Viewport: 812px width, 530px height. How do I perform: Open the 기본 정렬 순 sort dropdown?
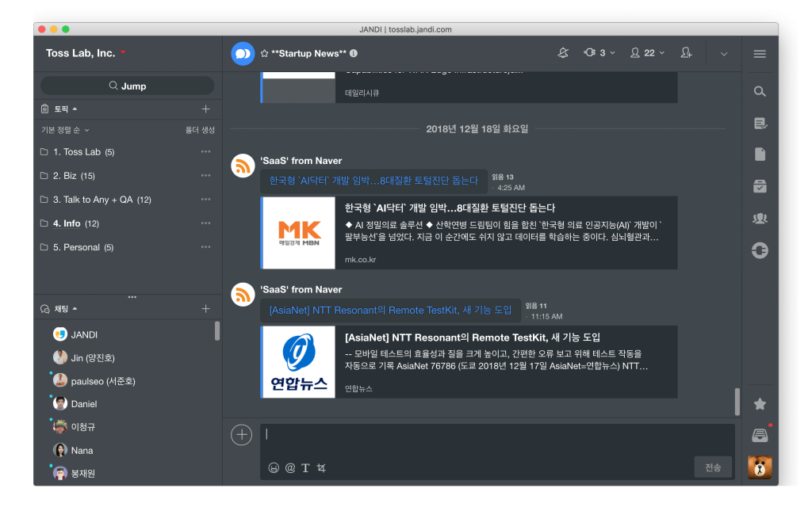65,130
